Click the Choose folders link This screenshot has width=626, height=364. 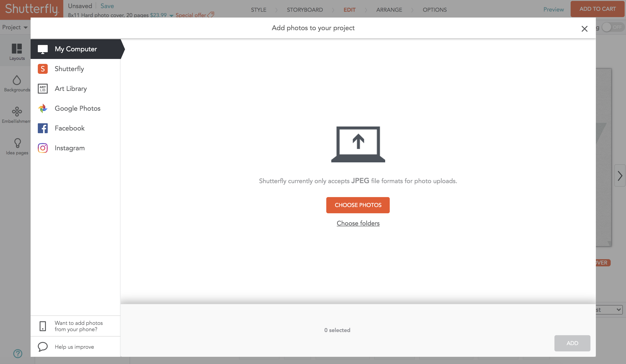358,223
